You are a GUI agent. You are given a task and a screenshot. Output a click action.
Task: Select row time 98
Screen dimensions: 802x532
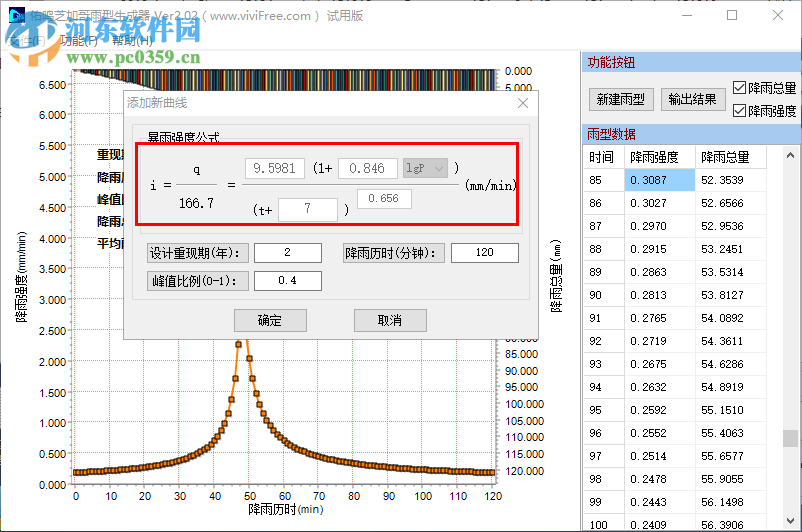604,479
